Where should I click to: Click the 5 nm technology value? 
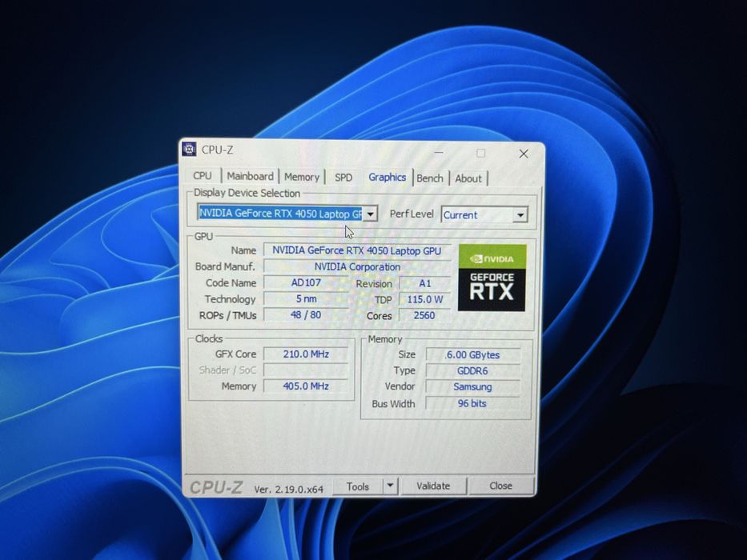(306, 298)
